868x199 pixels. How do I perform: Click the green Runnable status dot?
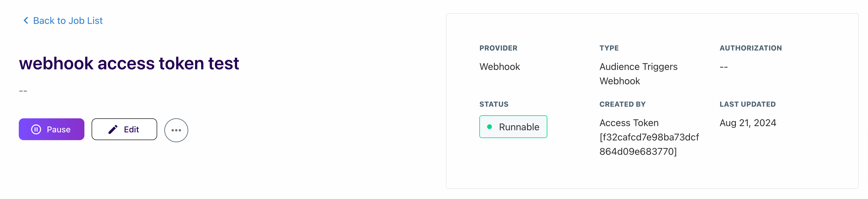tap(489, 127)
